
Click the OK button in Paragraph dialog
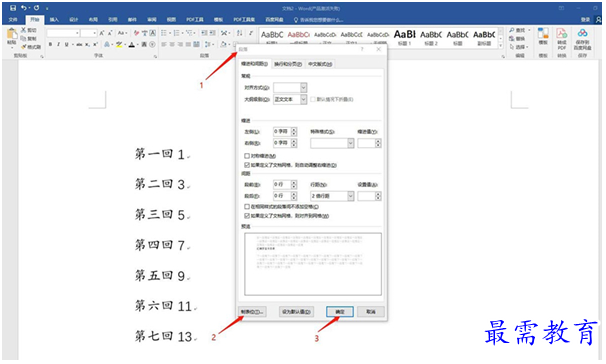tap(340, 311)
